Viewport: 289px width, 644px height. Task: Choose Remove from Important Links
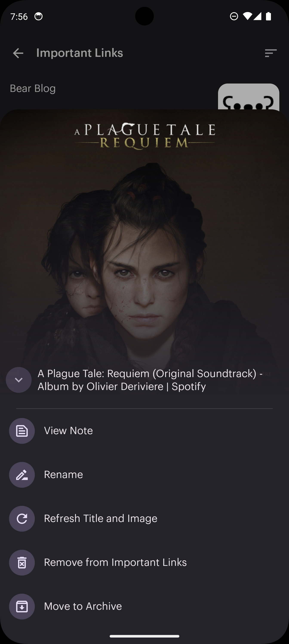[115, 562]
